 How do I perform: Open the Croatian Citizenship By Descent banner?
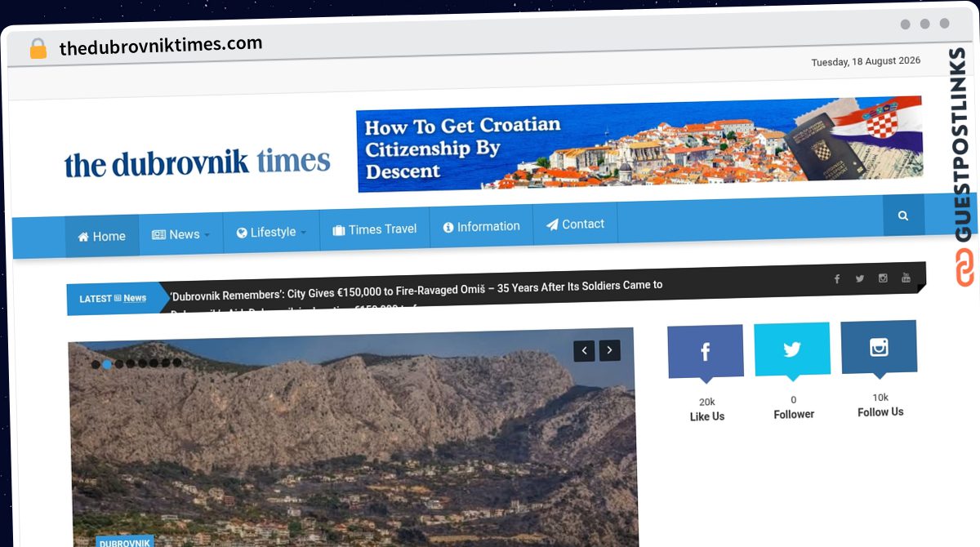[x=639, y=145]
